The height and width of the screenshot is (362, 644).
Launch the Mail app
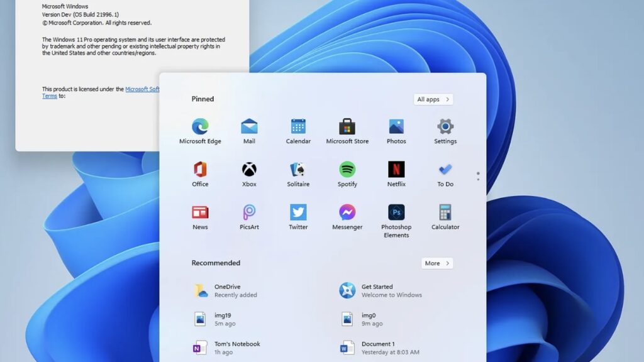pyautogui.click(x=248, y=128)
